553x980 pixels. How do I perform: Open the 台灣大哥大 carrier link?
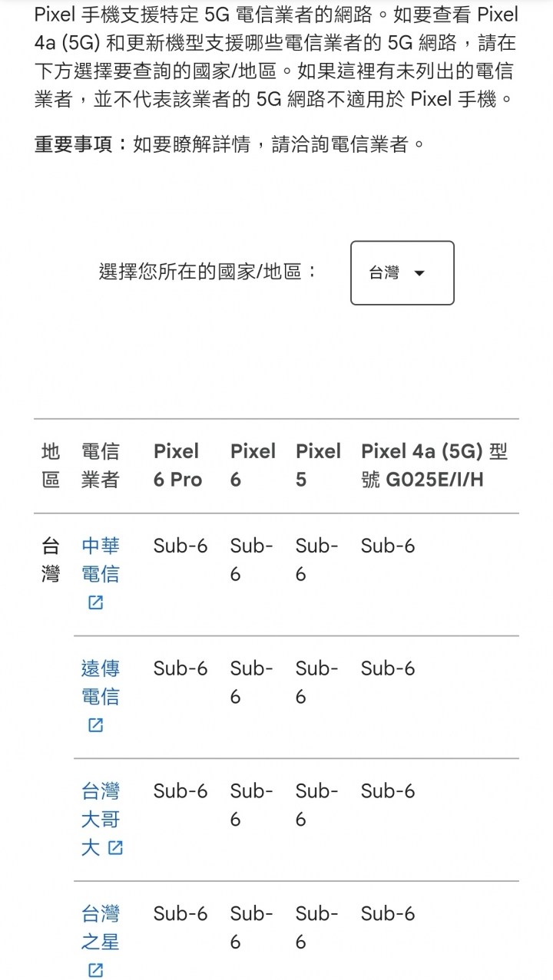click(x=102, y=819)
